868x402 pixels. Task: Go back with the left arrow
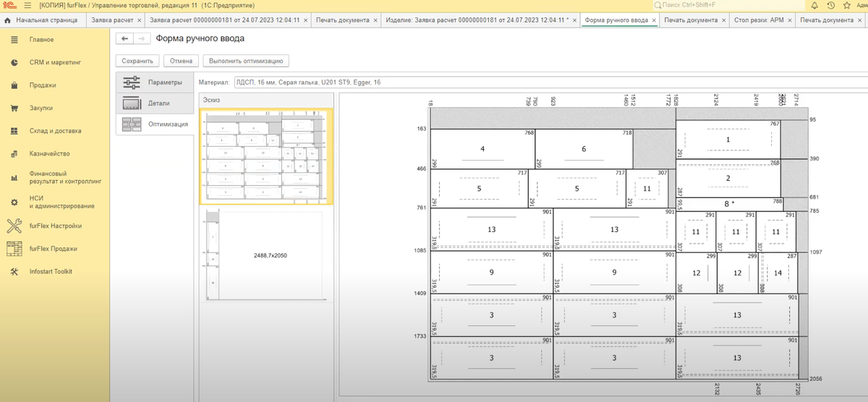[x=125, y=38]
